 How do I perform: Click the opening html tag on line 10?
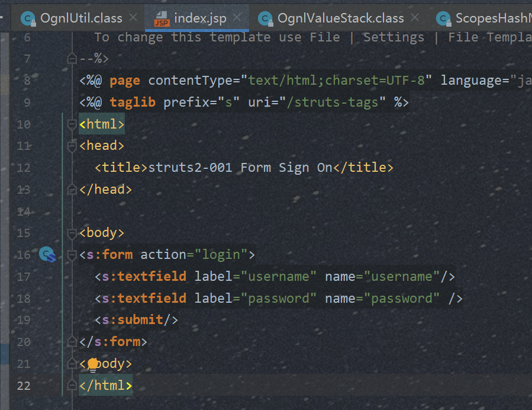tap(102, 124)
